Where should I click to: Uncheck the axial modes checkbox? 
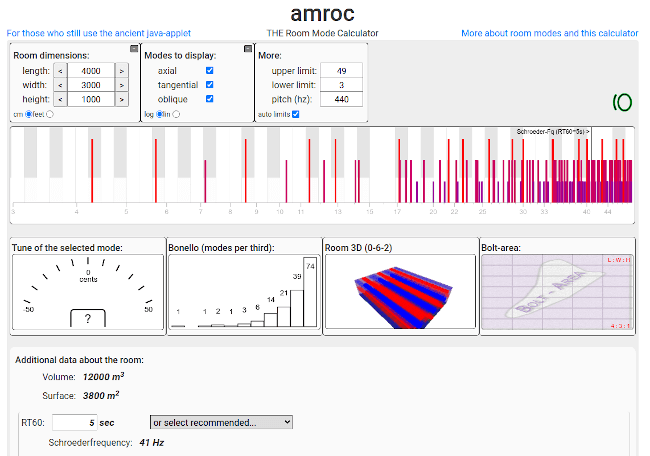[209, 71]
